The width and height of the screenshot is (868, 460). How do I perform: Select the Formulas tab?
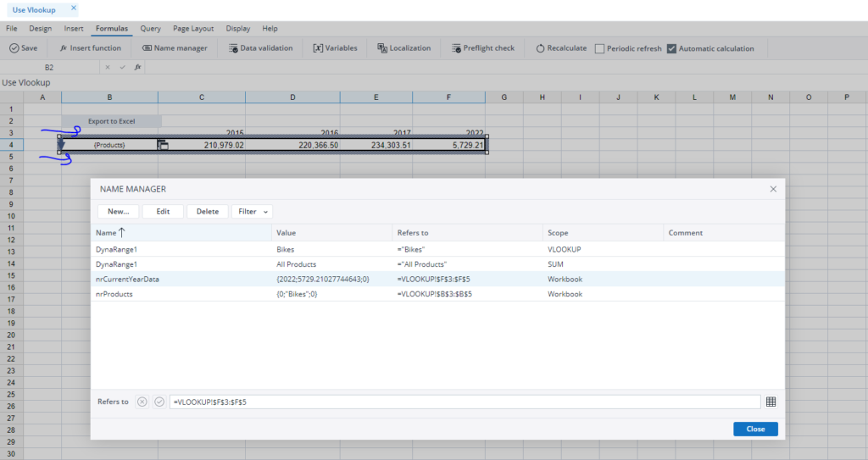(x=112, y=28)
